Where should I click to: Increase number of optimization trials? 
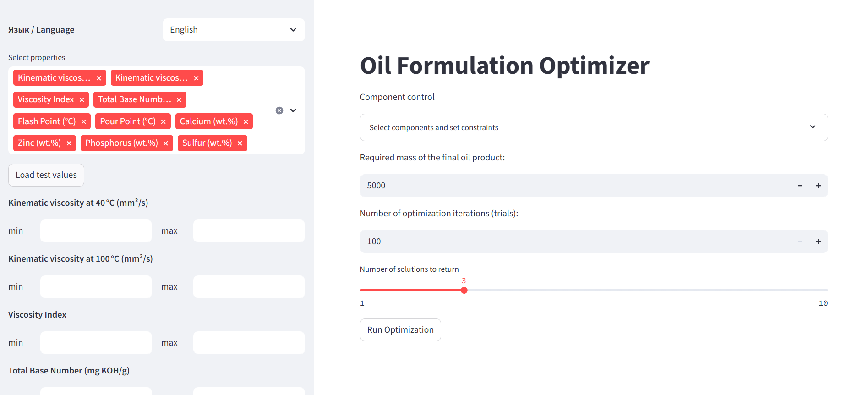tap(819, 241)
